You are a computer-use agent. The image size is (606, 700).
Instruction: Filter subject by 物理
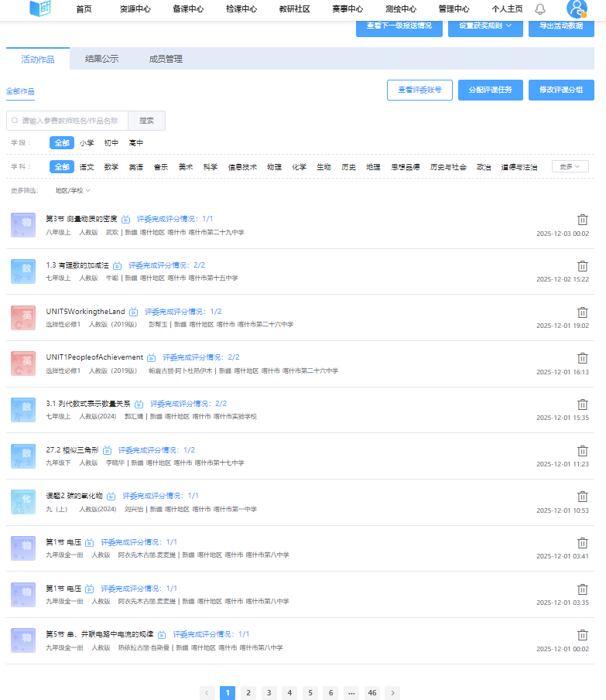coord(274,167)
